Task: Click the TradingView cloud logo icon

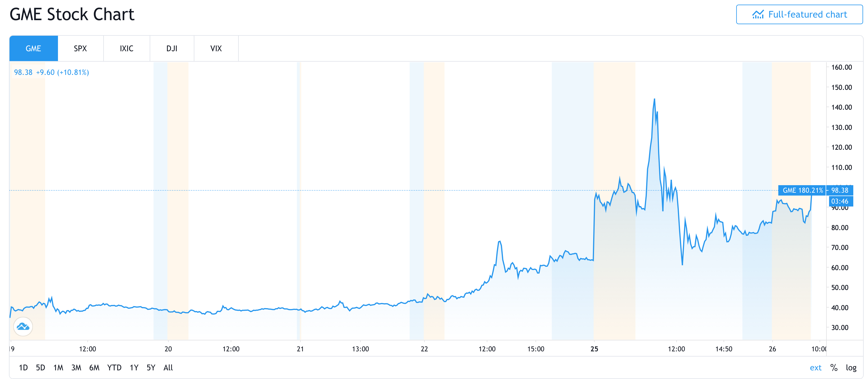Action: point(23,326)
